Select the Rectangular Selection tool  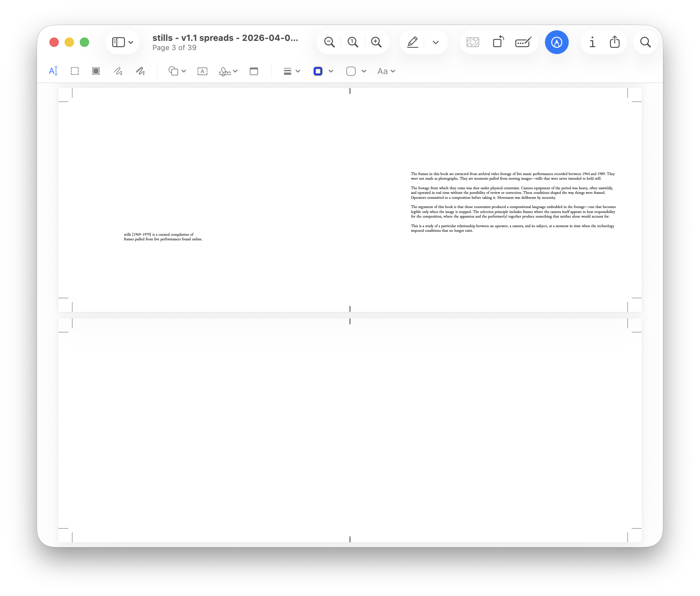75,71
